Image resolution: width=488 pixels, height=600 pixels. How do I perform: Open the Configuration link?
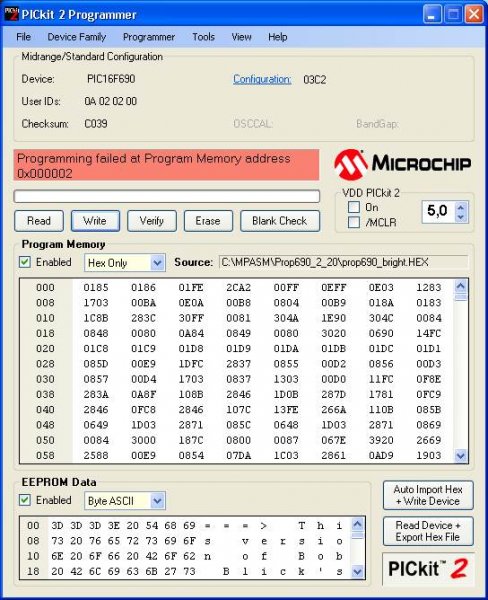262,79
